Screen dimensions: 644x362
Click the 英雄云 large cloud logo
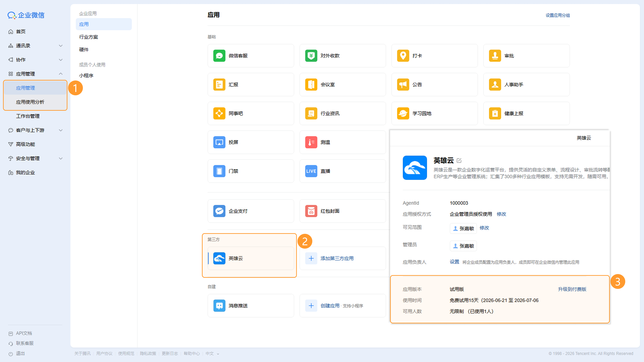415,168
